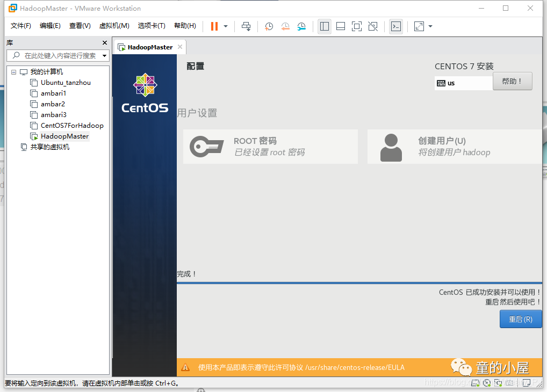Click the 帮助！ button in the installer

pos(512,81)
